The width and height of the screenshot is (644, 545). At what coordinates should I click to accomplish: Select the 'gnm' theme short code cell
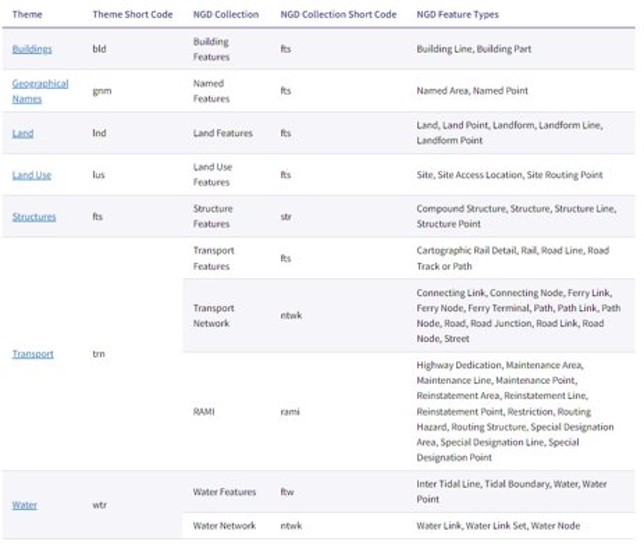click(x=101, y=90)
